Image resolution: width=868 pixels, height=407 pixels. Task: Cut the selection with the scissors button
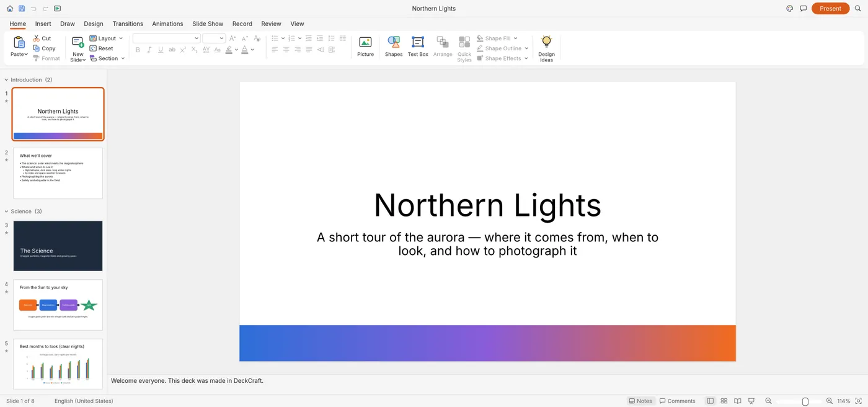[x=42, y=38]
